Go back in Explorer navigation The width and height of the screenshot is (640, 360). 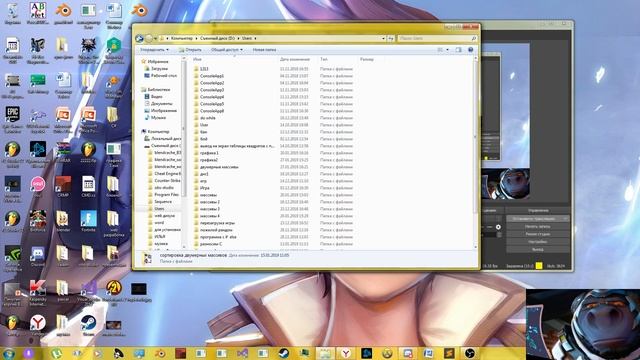point(139,38)
